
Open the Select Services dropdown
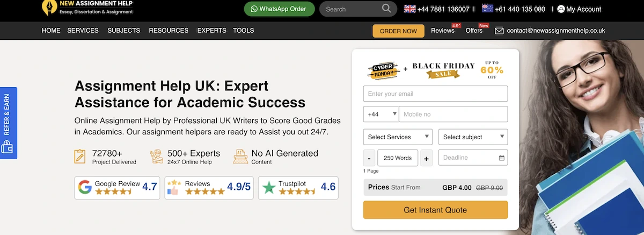(398, 137)
